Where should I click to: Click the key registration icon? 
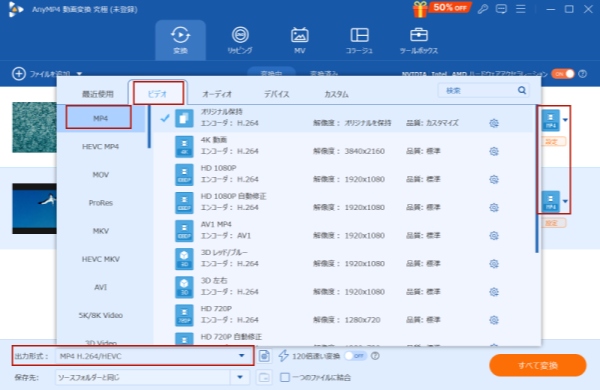pyautogui.click(x=483, y=9)
